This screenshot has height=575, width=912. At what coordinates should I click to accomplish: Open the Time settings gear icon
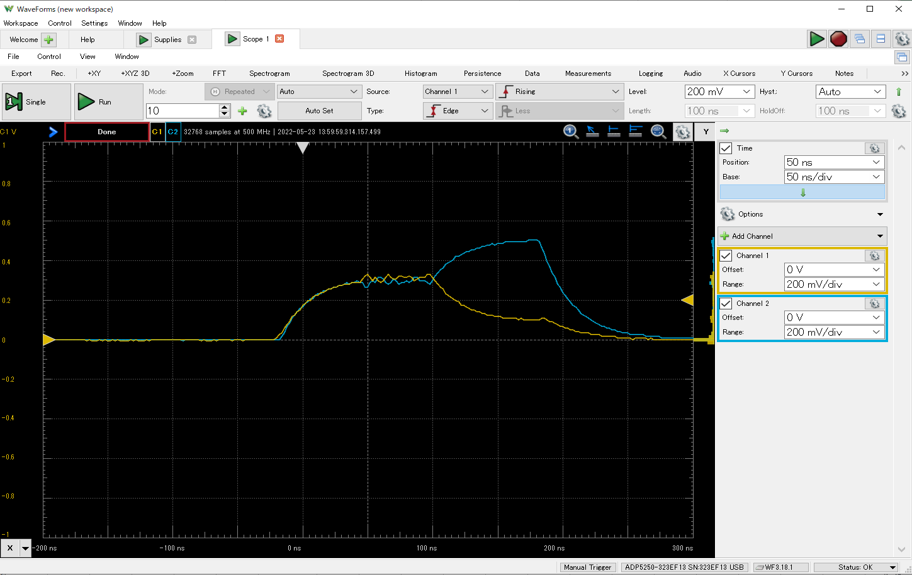[874, 148]
